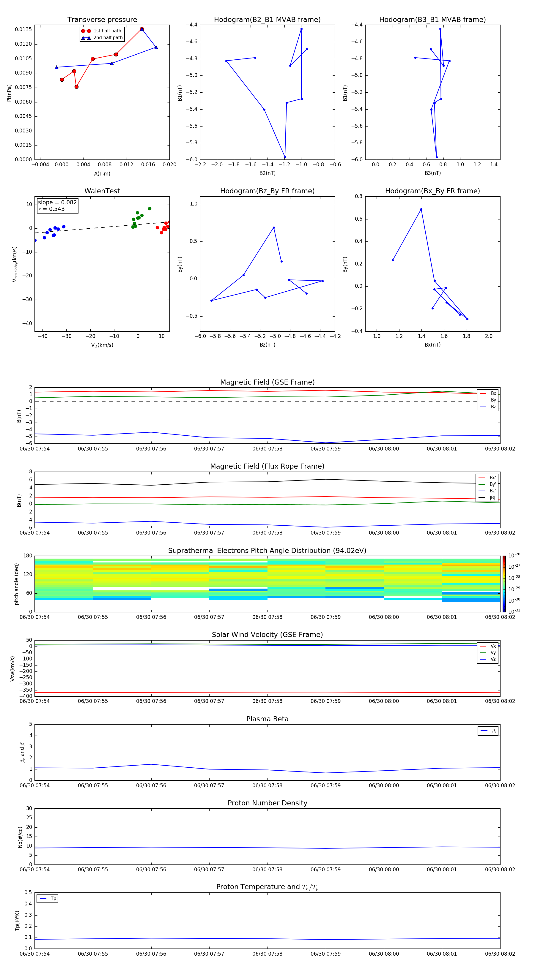Viewport: 535px width, 980px height.
Task: Click the "Bz(nT)" x-axis label
Action: [267, 345]
